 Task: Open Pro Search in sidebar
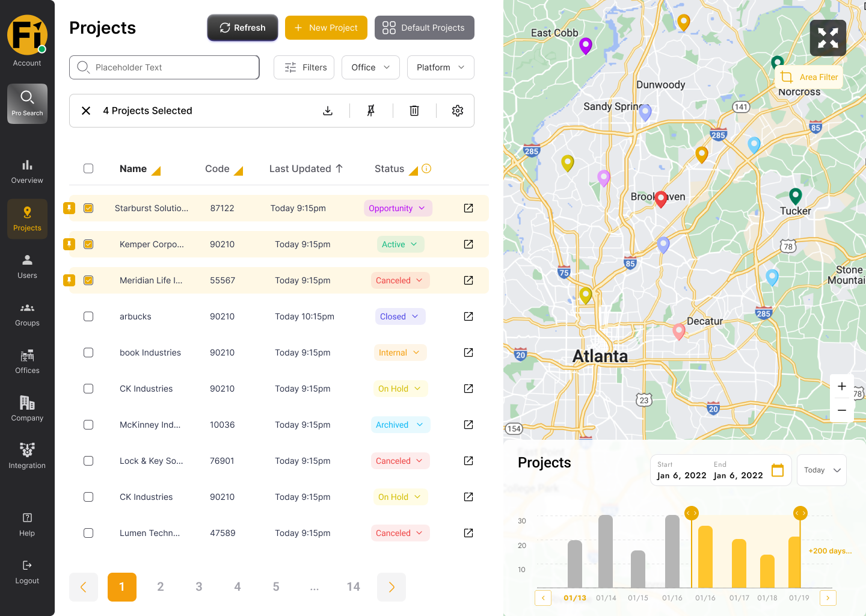[x=27, y=103]
